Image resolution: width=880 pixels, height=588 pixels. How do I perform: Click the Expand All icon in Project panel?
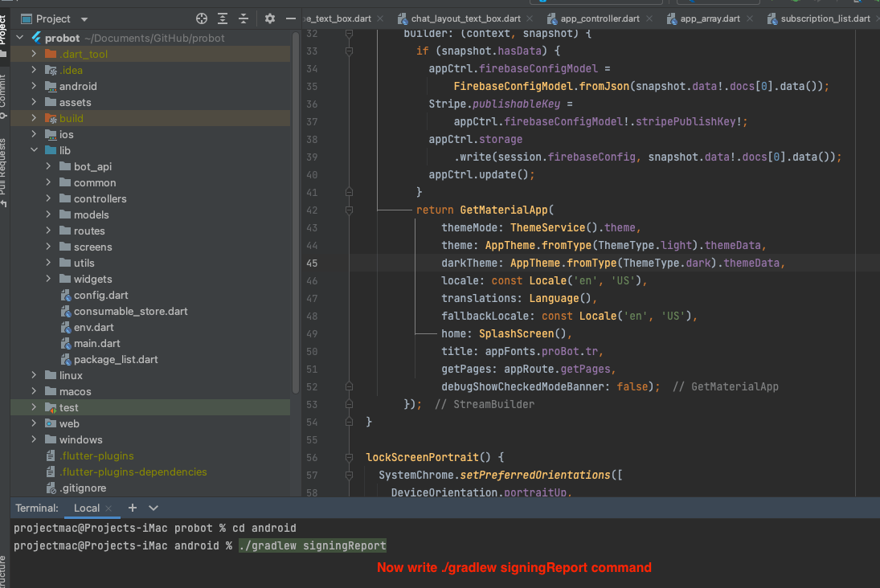[223, 18]
